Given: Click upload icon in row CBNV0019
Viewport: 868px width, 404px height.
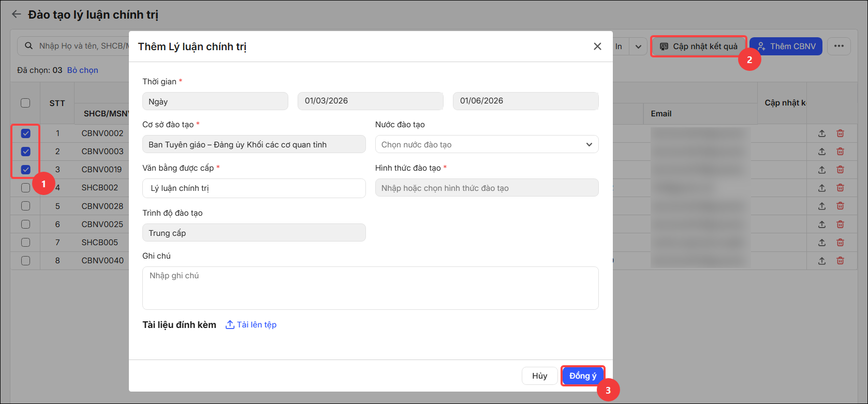Looking at the screenshot, I should click(822, 170).
